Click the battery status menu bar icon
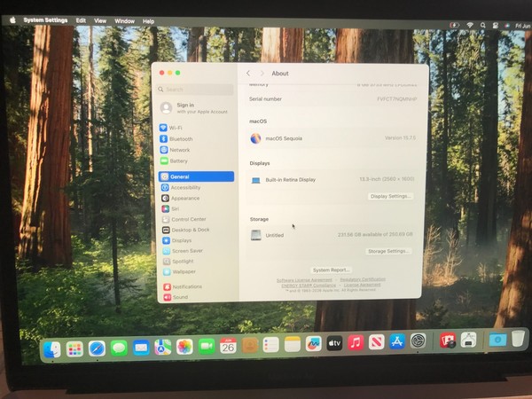This screenshot has width=532, height=399. 454,25
